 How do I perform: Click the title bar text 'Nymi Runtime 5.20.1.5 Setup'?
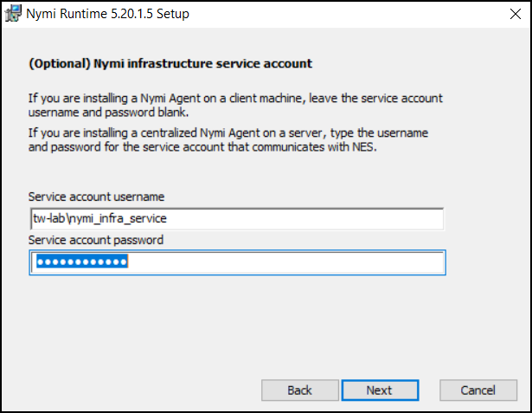(x=108, y=14)
